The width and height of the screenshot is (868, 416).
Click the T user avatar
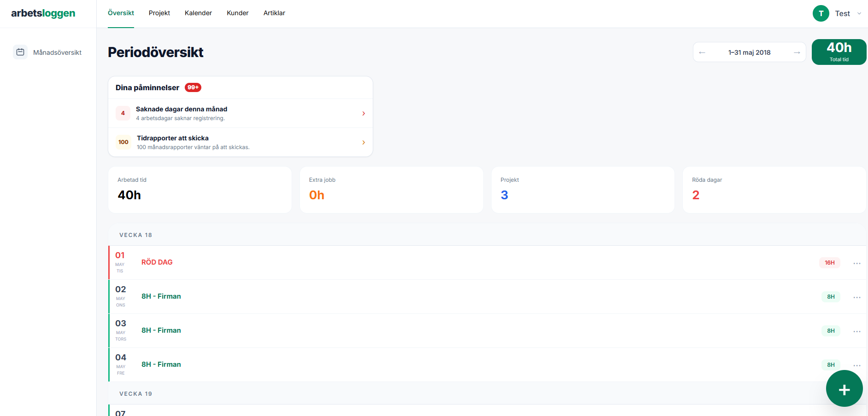(x=821, y=13)
